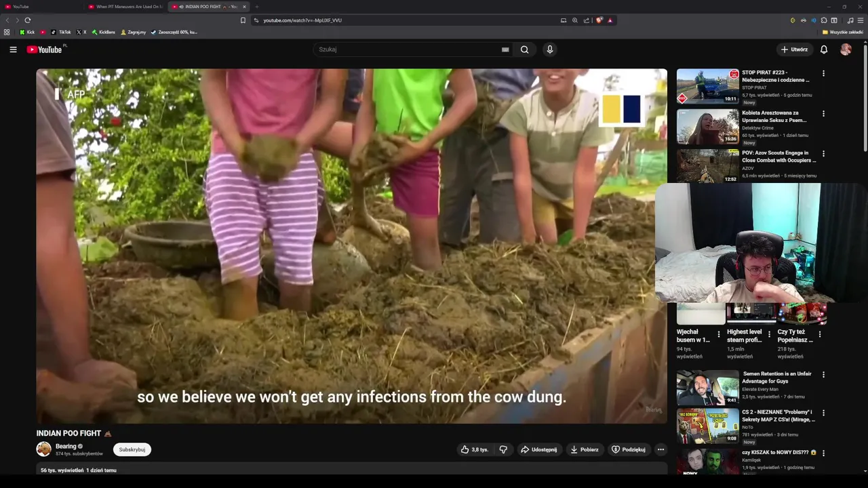The height and width of the screenshot is (488, 868).
Task: Open options for CS 2 - NIEZNANE video
Action: (824, 412)
